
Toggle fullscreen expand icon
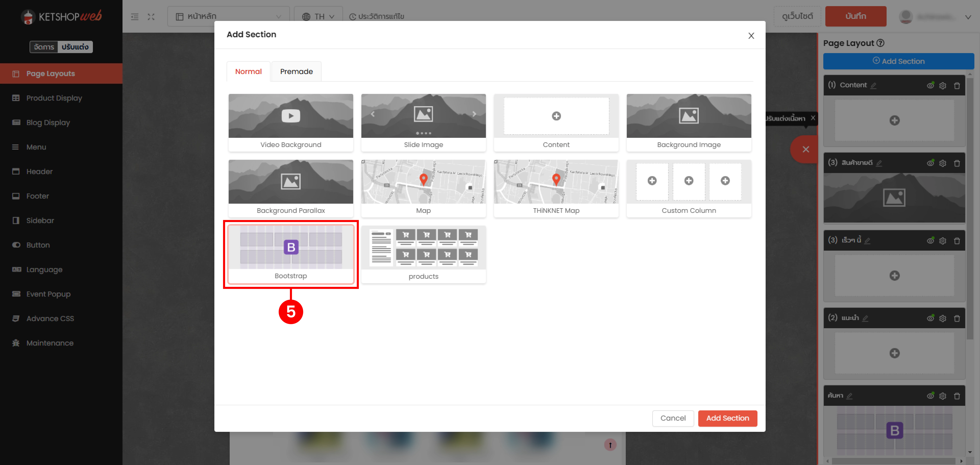151,17
